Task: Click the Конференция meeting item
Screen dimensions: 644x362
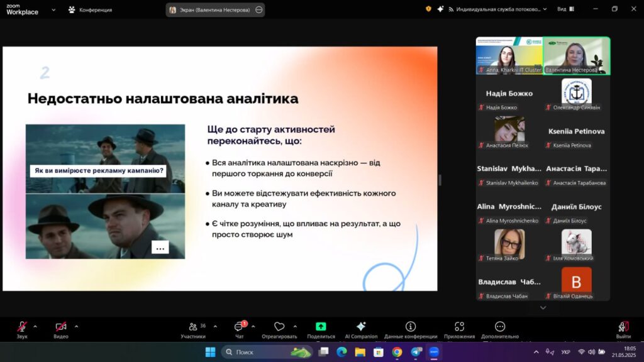Action: (90, 10)
